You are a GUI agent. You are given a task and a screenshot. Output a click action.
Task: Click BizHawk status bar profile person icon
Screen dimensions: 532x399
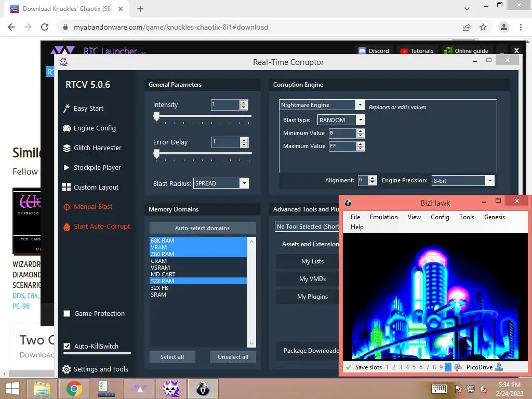tap(499, 367)
